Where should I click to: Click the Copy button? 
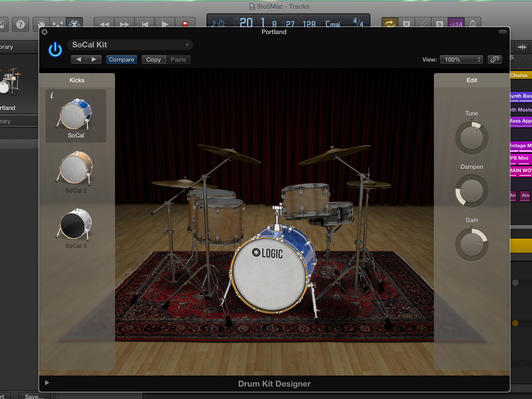click(x=153, y=60)
